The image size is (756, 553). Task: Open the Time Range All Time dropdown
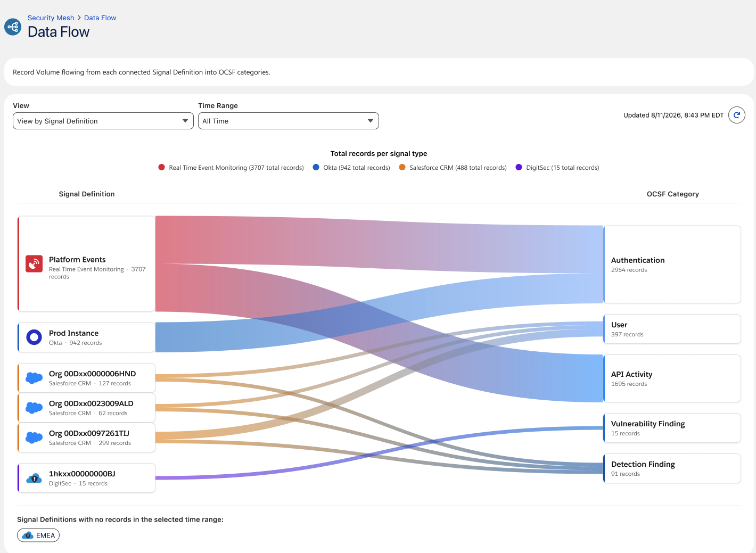pyautogui.click(x=289, y=121)
